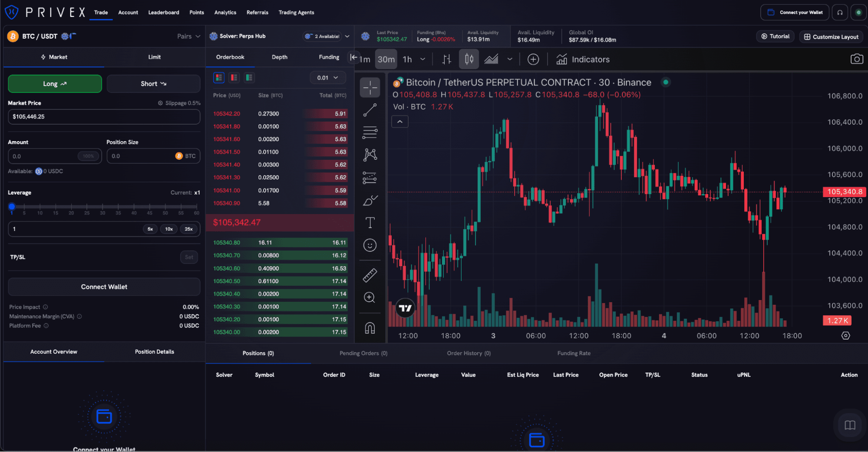Click the Amount input field
Viewport: 868px width, 452px height.
(x=55, y=156)
